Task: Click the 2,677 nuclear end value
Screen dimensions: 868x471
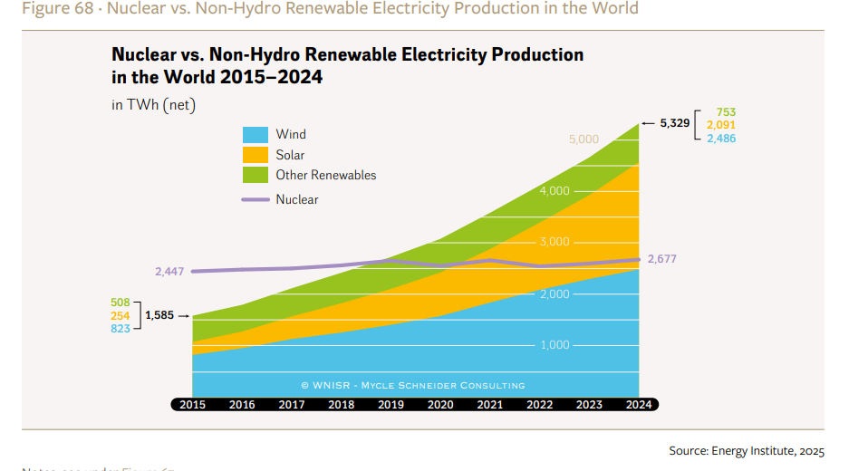Action: (662, 259)
